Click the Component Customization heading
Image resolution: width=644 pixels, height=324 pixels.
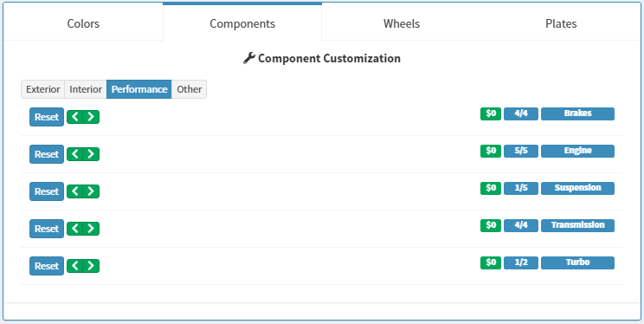tap(329, 58)
